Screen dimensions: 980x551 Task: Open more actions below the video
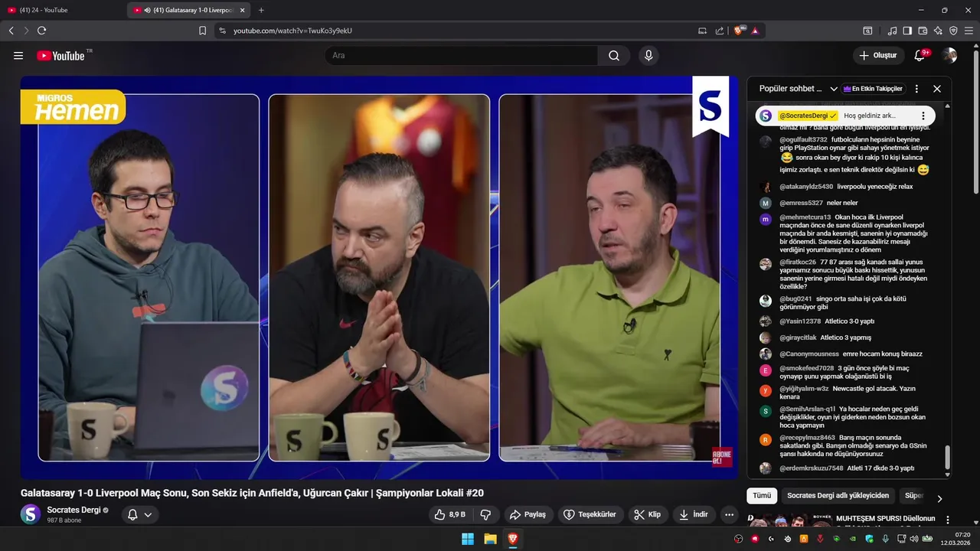729,515
